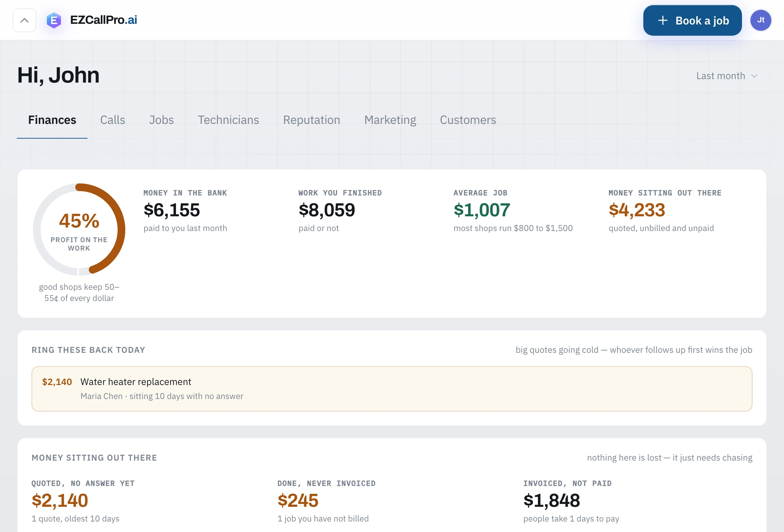Viewport: 784px width, 532px height.
Task: Open the Marketing tab
Action: point(390,120)
